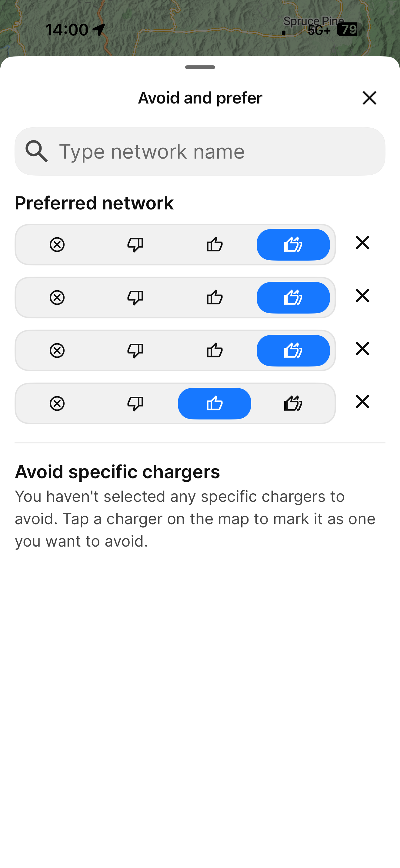Choose thumbs-down in fourth network row

click(135, 403)
